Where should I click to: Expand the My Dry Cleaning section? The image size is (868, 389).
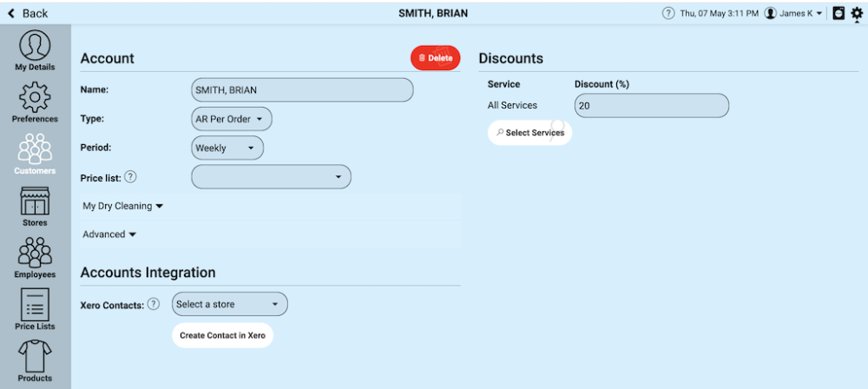click(122, 207)
